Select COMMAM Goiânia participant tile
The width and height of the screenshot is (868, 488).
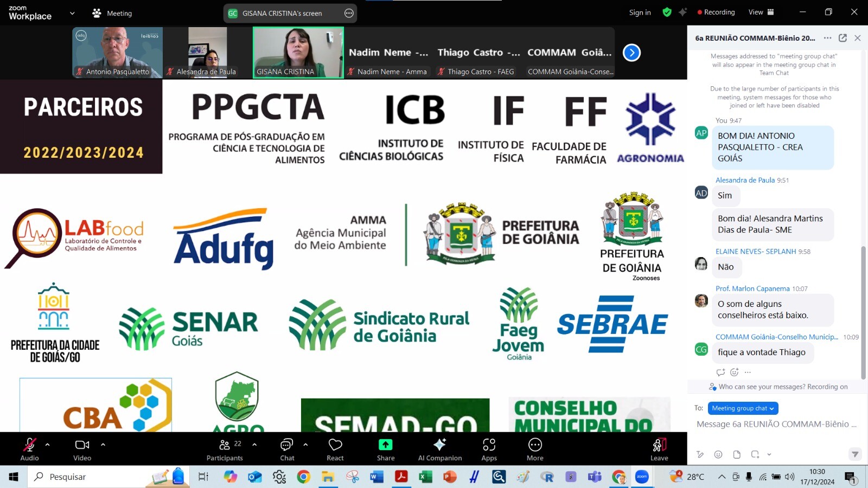pos(570,53)
